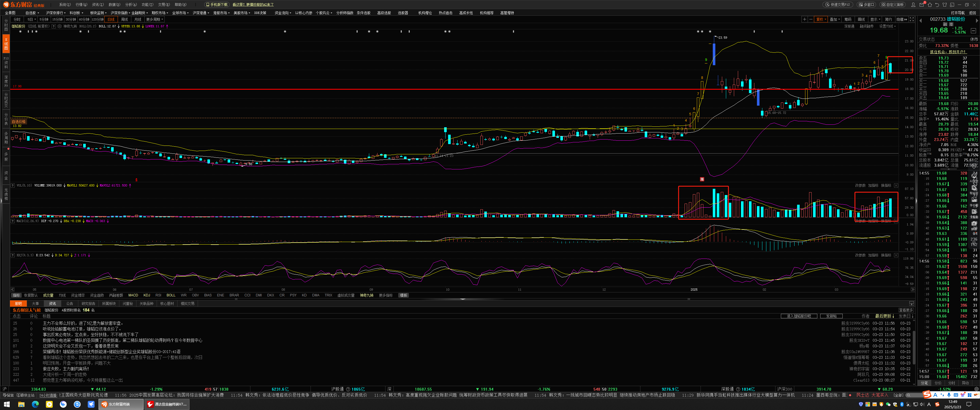Screen dimensions: 980x410
Task: Toggle the 成交量 volume indicator
Action: pyautogui.click(x=48, y=295)
